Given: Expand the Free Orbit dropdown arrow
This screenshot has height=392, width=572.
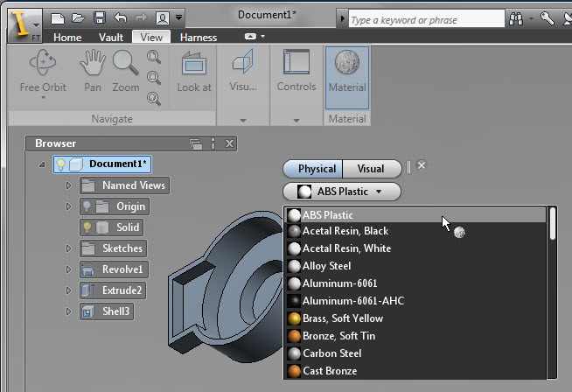Looking at the screenshot, I should pos(43,97).
